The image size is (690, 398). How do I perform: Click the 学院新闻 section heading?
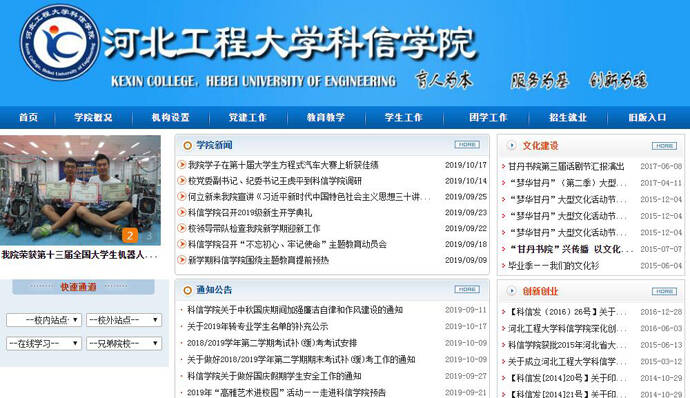pos(214,145)
